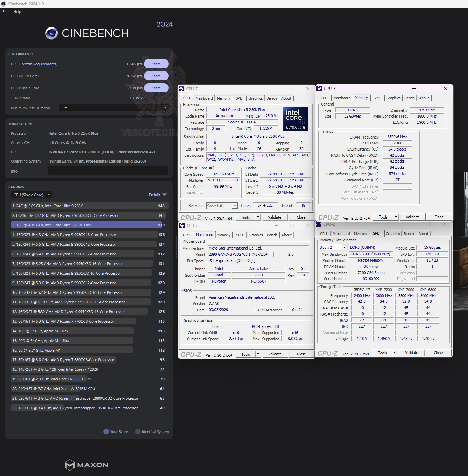Switch to the Memory tab in the SPD tab window
The height and width of the screenshot is (476, 468).
tap(360, 234)
